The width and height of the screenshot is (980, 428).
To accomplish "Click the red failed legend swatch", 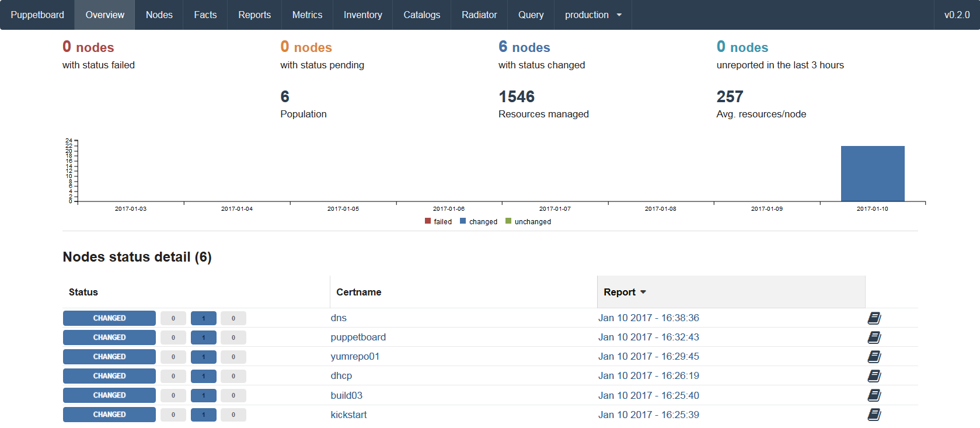I will click(x=428, y=221).
